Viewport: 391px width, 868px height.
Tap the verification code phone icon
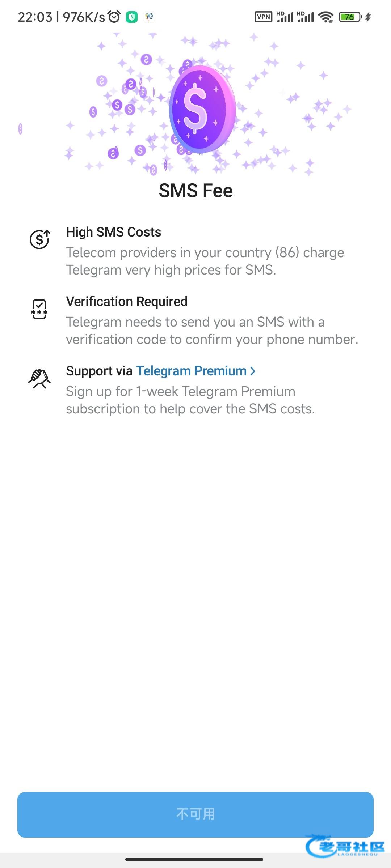click(x=39, y=309)
